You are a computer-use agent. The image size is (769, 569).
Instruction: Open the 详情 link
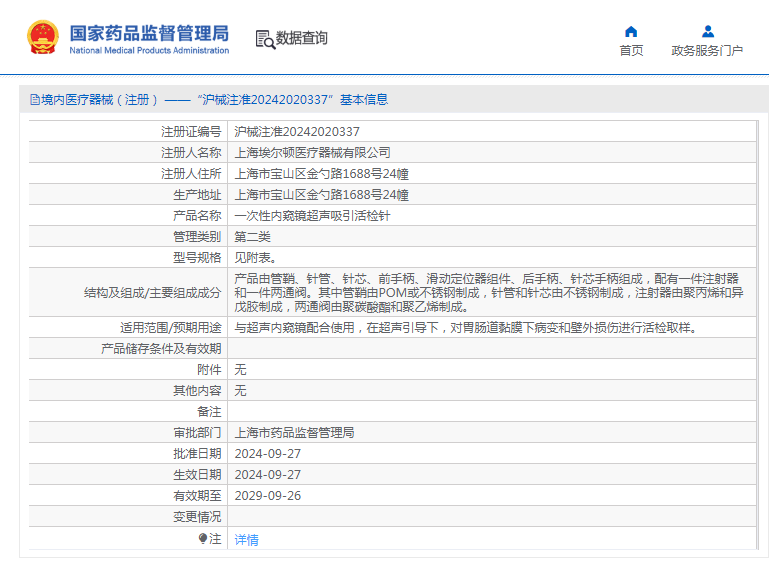click(246, 539)
